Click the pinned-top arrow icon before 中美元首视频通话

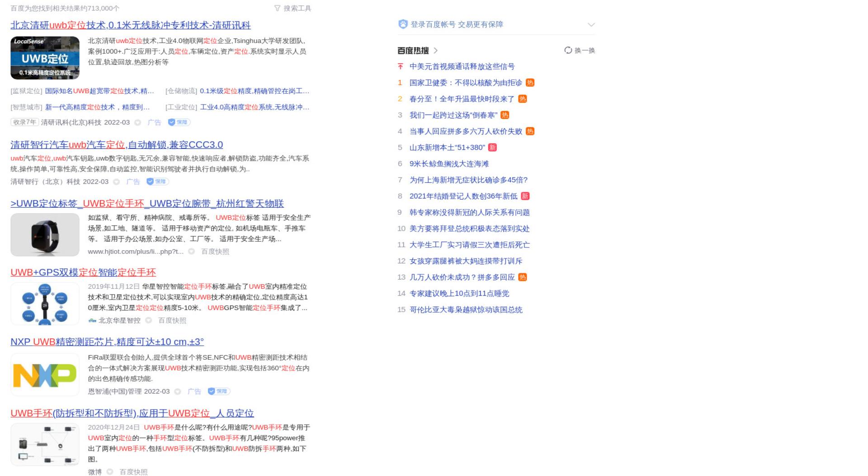coord(400,67)
